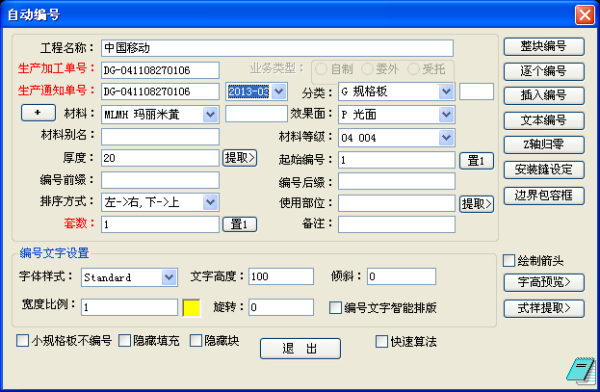Toggle the 隐藏填充 checkbox
The width and height of the screenshot is (600, 392).
pyautogui.click(x=125, y=340)
